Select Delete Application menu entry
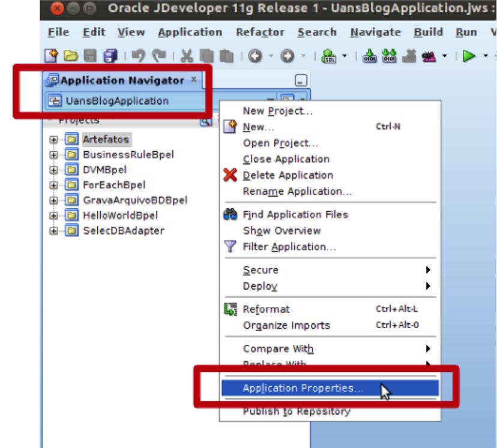Image resolution: width=497 pixels, height=448 pixels. coord(330,175)
